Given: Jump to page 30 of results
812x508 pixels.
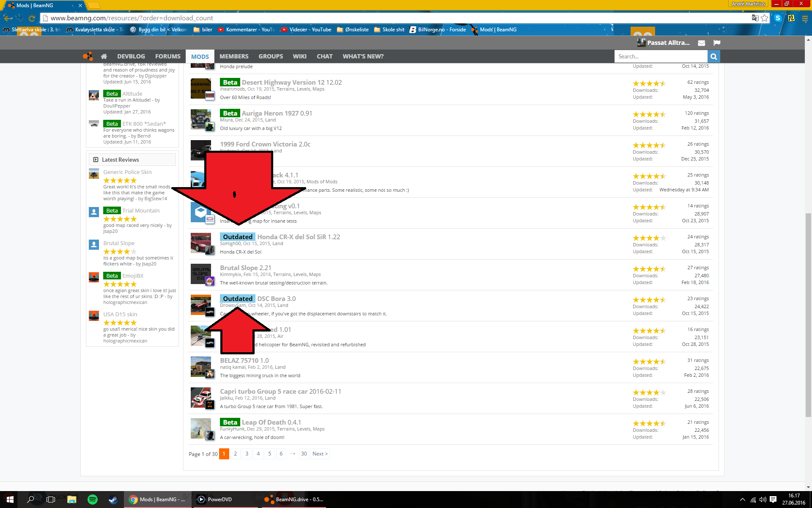Looking at the screenshot, I should pos(304,454).
